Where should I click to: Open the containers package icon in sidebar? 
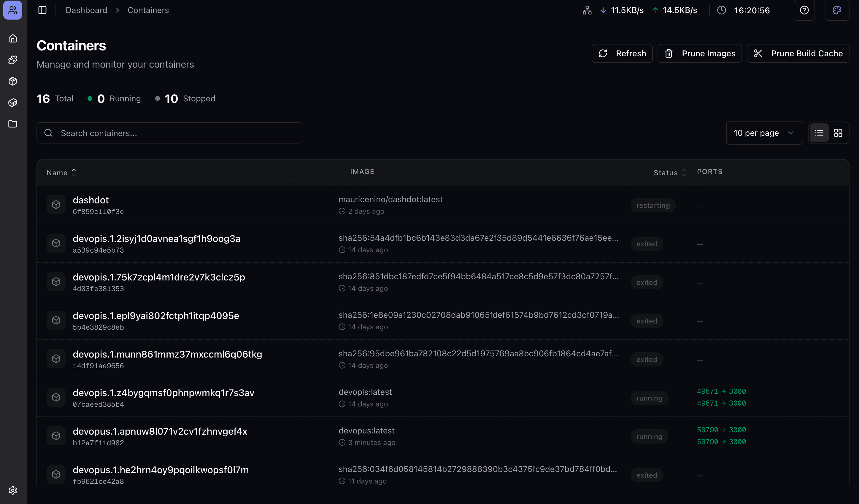click(13, 81)
